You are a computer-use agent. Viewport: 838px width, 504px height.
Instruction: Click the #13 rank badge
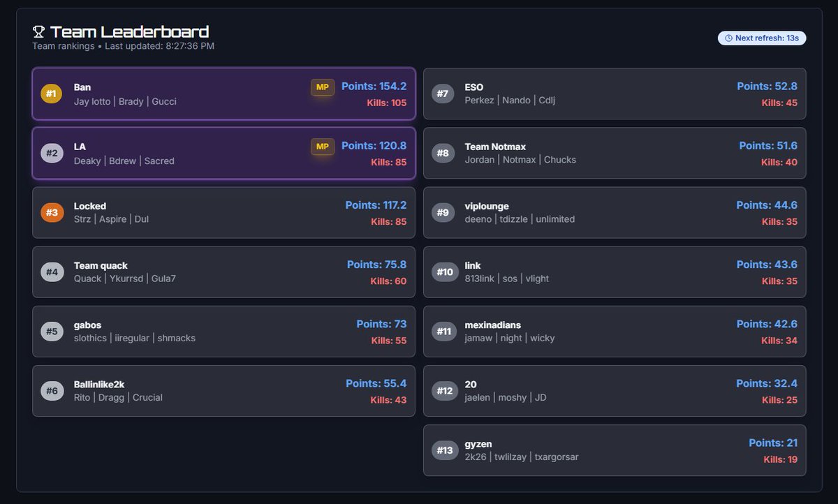coord(445,450)
